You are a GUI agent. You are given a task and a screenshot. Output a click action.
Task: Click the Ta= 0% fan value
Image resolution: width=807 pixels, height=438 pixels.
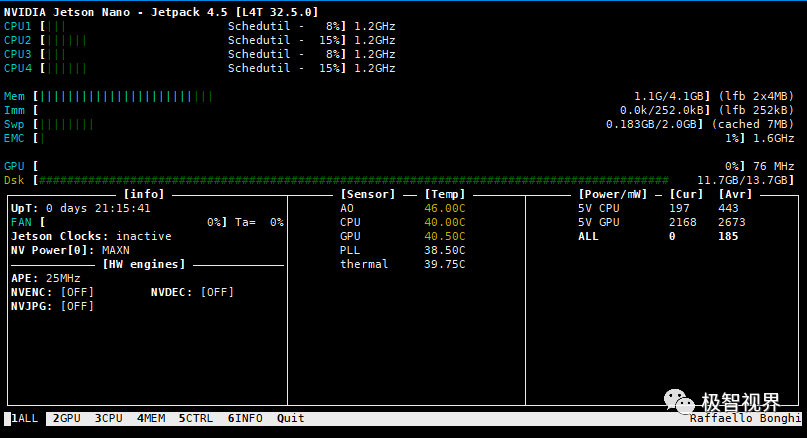click(259, 222)
